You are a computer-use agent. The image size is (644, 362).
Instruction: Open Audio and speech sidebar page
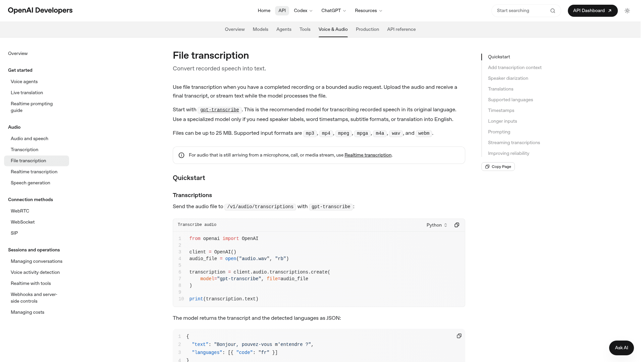[30, 139]
